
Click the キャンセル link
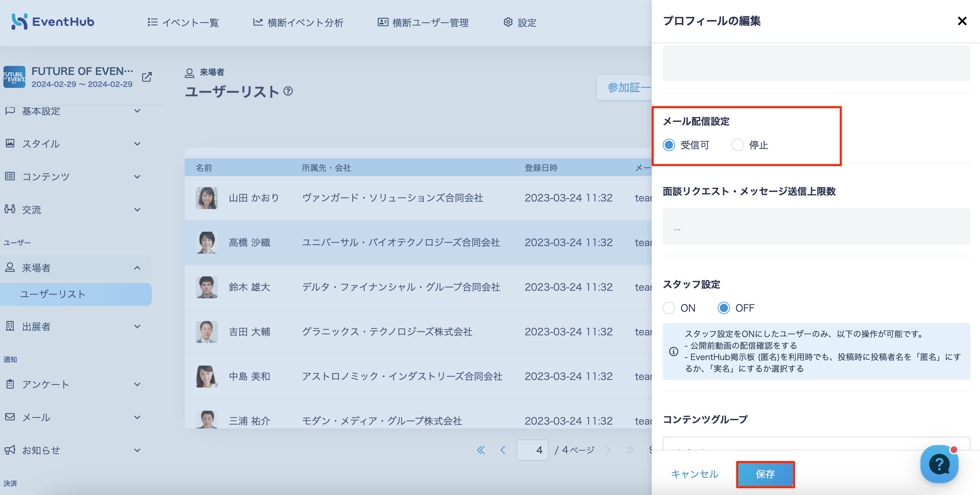[695, 474]
